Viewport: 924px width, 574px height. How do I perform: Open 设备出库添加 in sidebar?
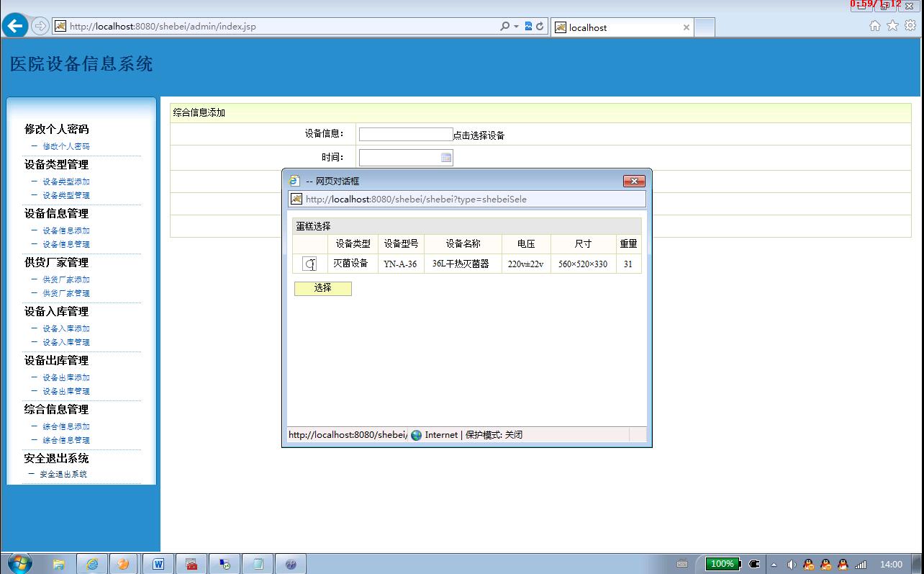coord(66,377)
